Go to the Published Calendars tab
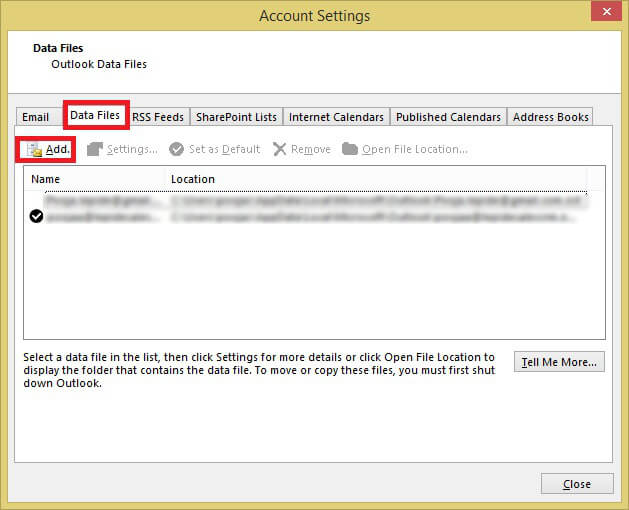629x510 pixels. click(448, 117)
